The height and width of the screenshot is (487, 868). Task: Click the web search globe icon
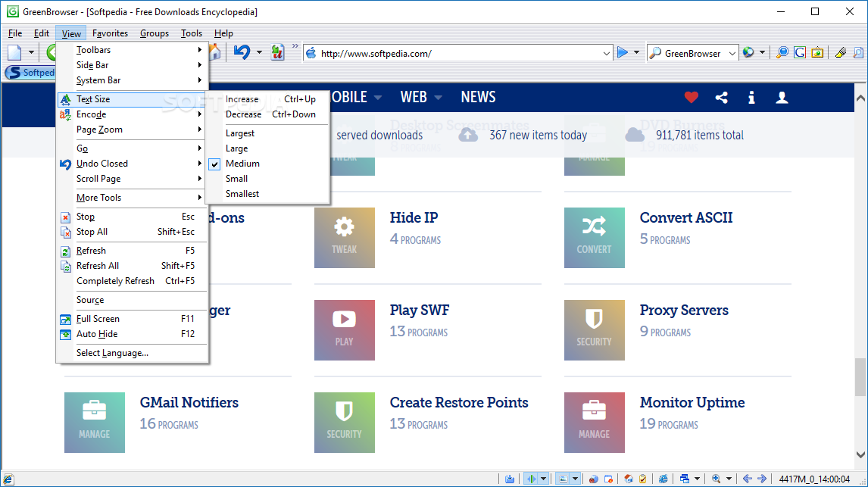coord(748,52)
